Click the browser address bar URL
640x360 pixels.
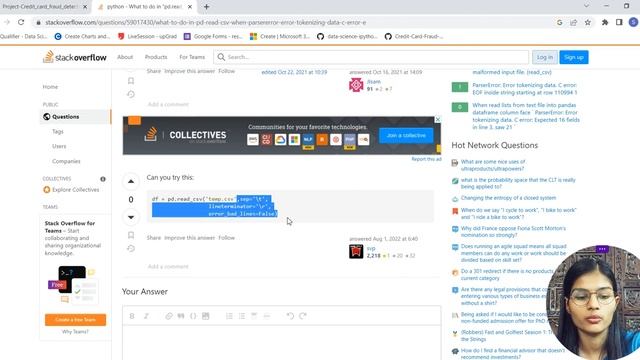[206, 22]
